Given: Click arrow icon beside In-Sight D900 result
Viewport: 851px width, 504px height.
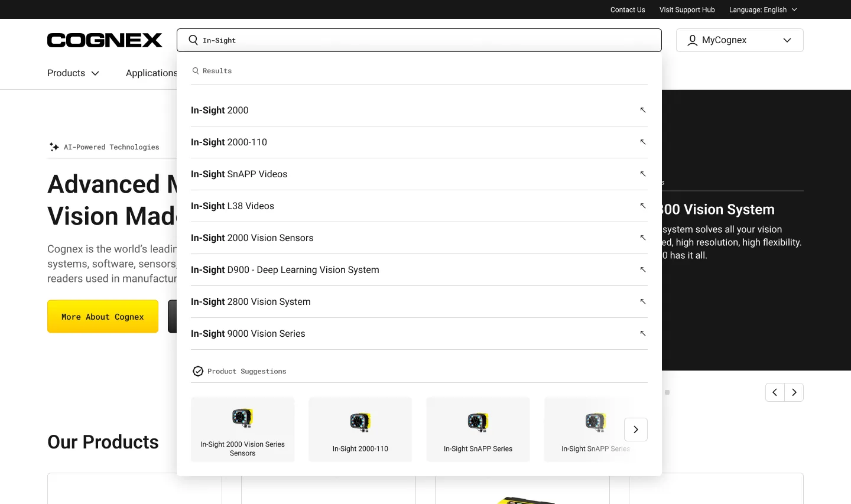Looking at the screenshot, I should point(643,269).
